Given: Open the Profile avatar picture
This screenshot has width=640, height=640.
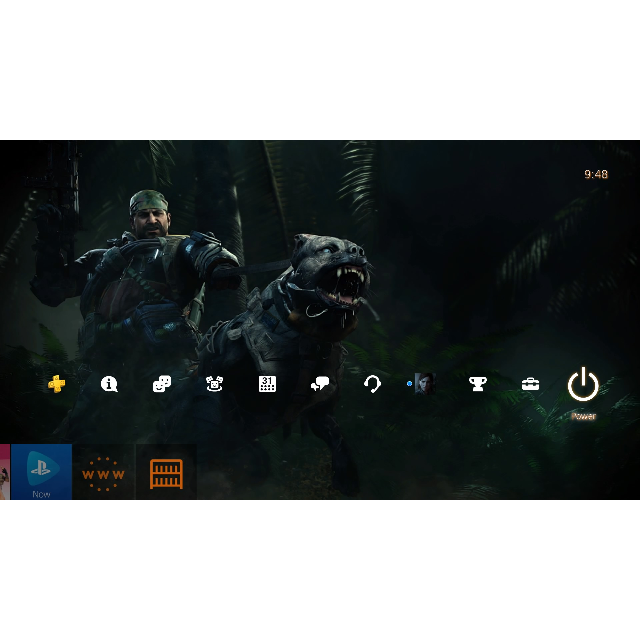Looking at the screenshot, I should (x=424, y=384).
